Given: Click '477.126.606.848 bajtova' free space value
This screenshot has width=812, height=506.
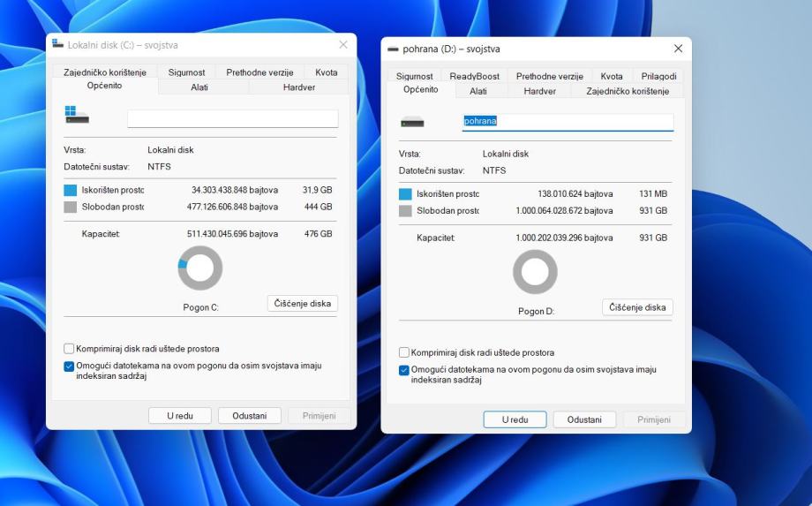Looking at the screenshot, I should 232,207.
